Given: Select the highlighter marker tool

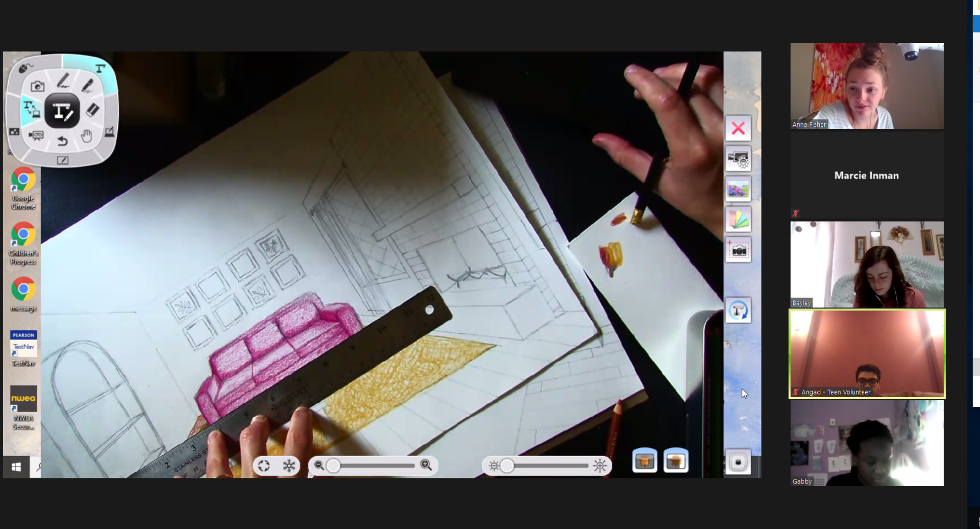Looking at the screenshot, I should 87,86.
